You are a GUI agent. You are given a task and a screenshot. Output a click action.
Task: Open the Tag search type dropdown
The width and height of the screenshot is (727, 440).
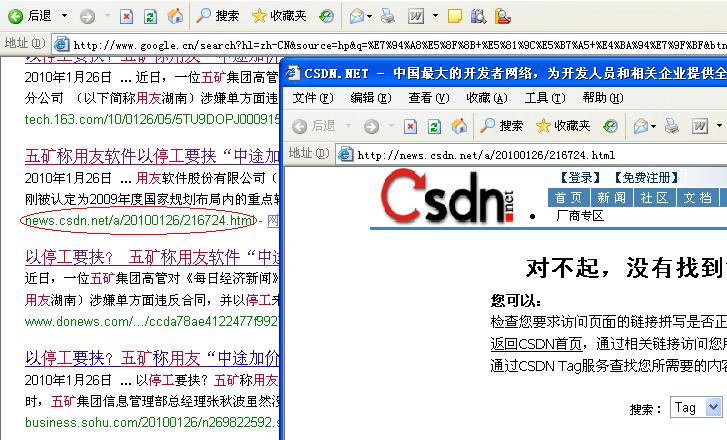696,408
